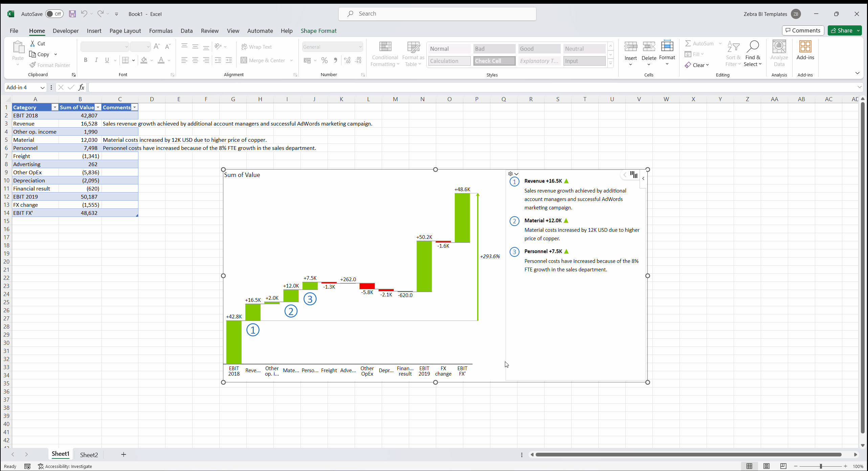Toggle Italic formatting in the Font group
868x471 pixels.
[96, 60]
